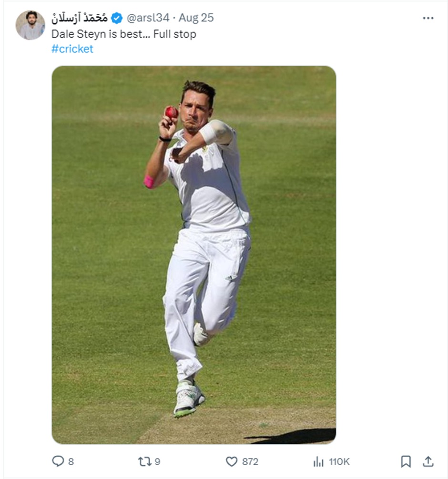Click the 110K views count
Image resolution: width=448 pixels, height=479 pixels.
point(339,461)
